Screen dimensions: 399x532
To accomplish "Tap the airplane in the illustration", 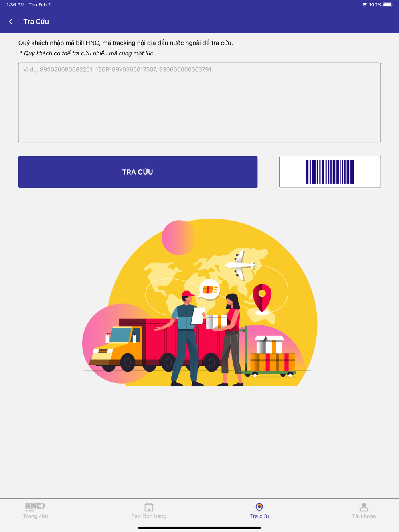I will (240, 265).
